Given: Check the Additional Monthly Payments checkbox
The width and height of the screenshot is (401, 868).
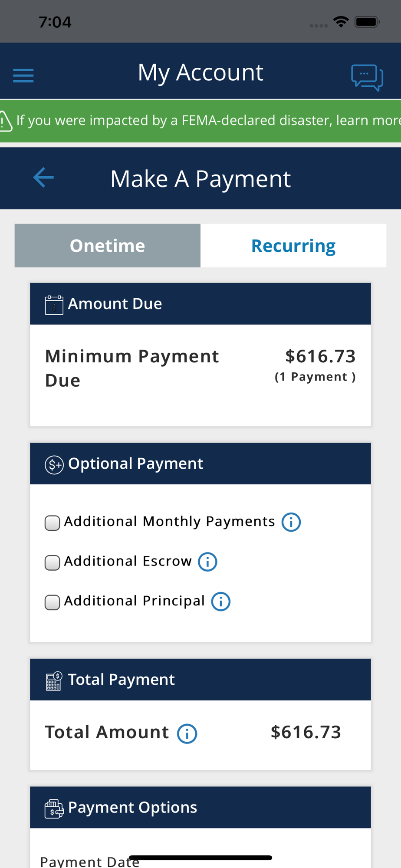Looking at the screenshot, I should coord(53,523).
